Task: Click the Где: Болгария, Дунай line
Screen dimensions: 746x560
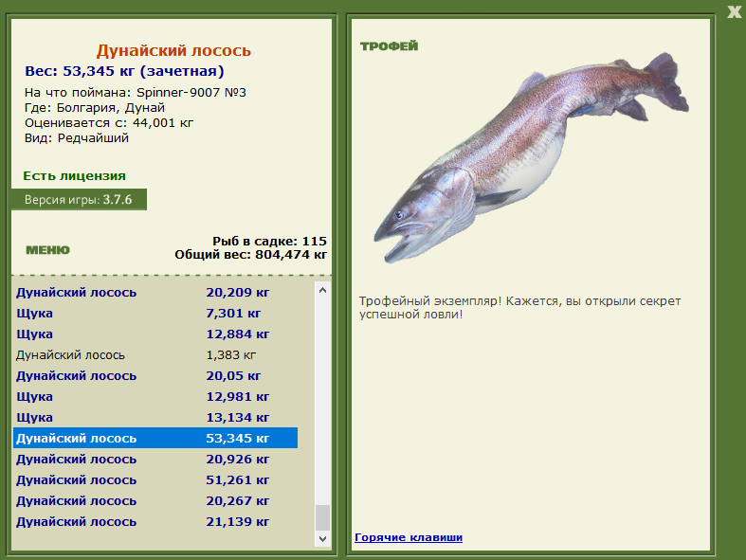Action: pyautogui.click(x=95, y=107)
